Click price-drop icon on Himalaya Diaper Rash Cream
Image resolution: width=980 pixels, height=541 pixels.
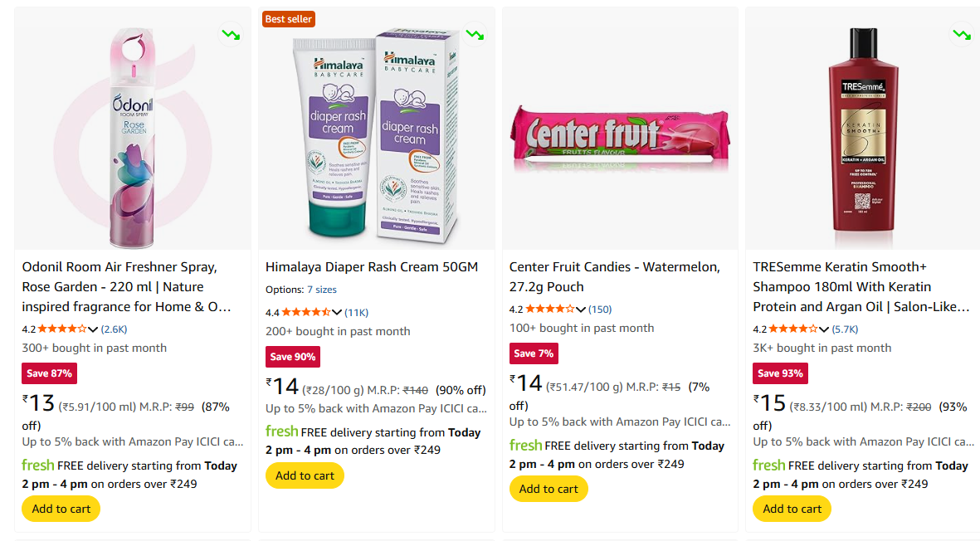[475, 35]
